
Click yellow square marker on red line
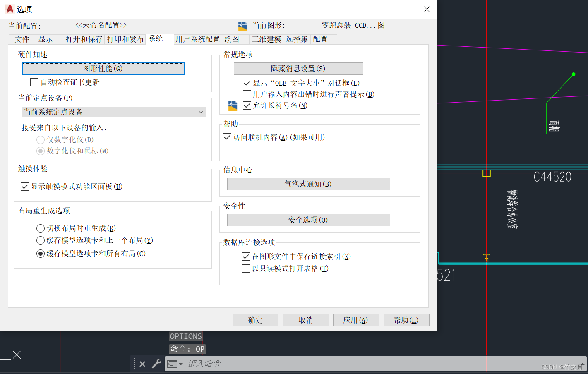pos(487,173)
